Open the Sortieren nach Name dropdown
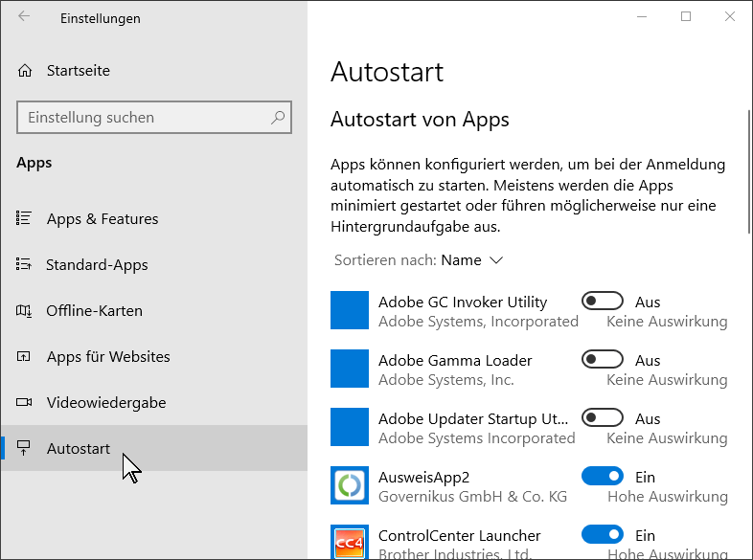753x560 pixels. [419, 260]
